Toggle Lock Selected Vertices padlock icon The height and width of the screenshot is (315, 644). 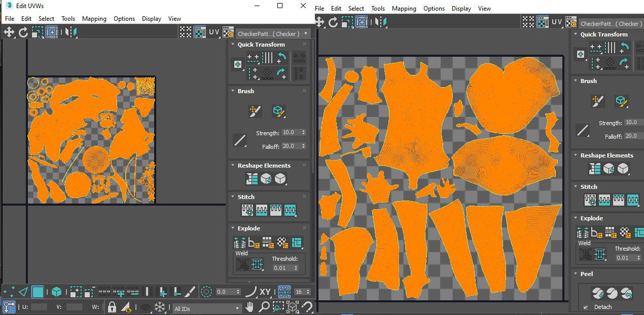[x=112, y=307]
